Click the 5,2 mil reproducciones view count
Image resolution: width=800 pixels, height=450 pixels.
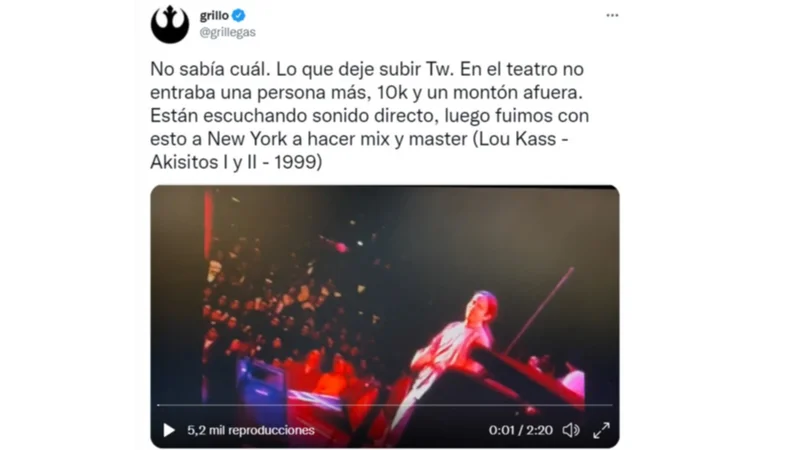pos(251,430)
